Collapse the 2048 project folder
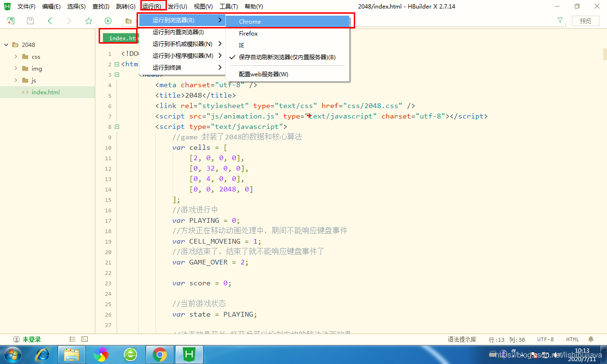607x364 pixels. coord(6,45)
